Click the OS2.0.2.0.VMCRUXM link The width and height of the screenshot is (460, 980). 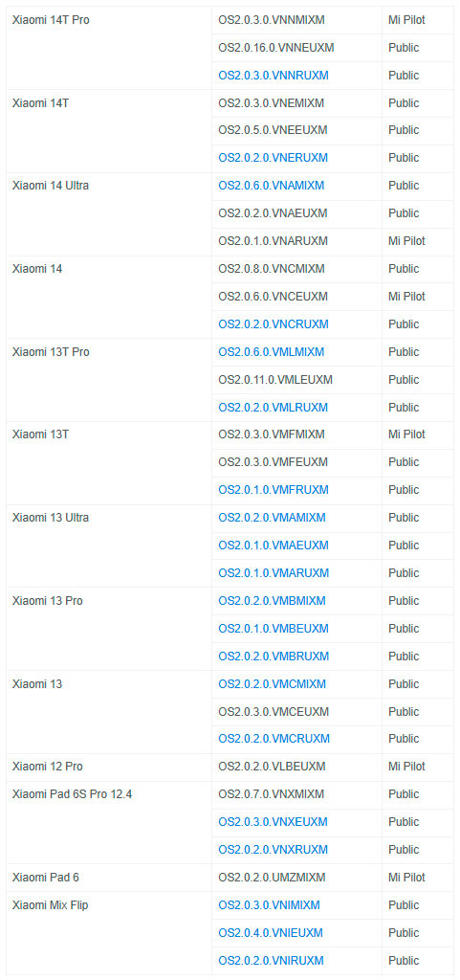point(274,739)
